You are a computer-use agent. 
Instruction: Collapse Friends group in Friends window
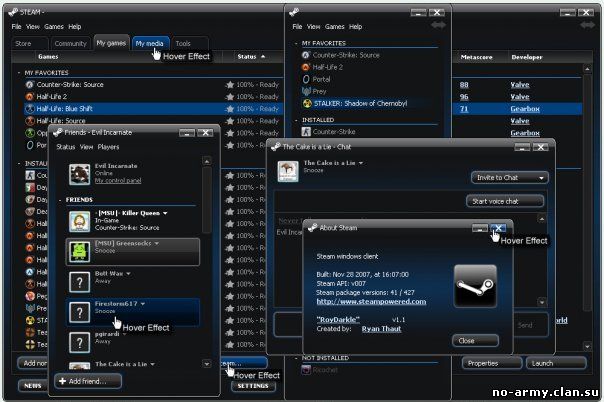(x=60, y=200)
